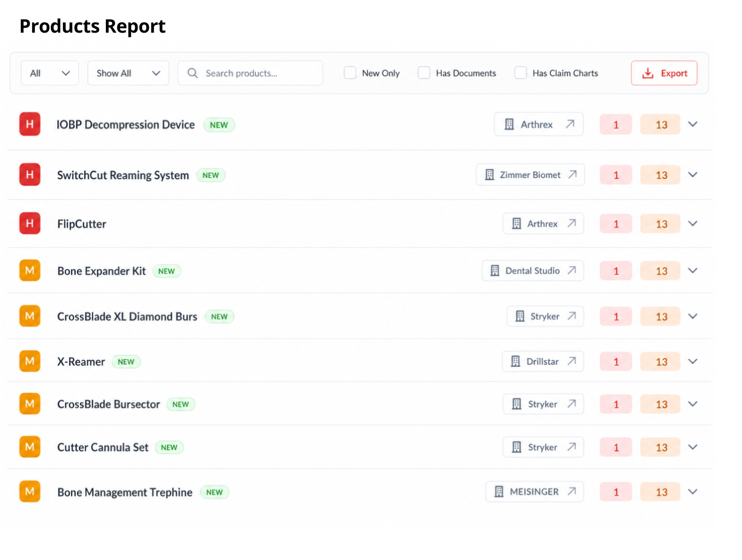This screenshot has width=742, height=560.
Task: Open Stryker company link for Cutter Cannula Set
Action: [x=543, y=447]
